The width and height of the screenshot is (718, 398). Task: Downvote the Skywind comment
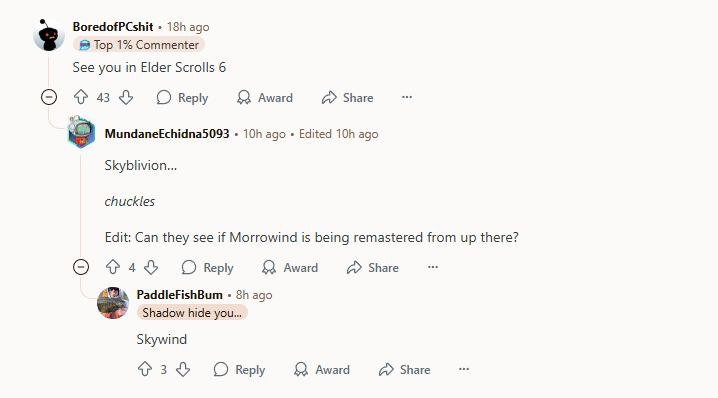(x=183, y=369)
